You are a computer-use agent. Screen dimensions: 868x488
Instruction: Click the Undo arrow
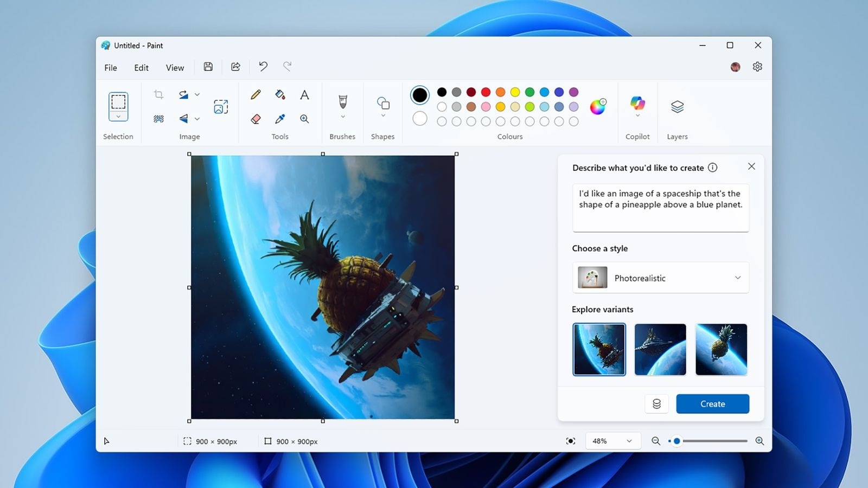(263, 67)
